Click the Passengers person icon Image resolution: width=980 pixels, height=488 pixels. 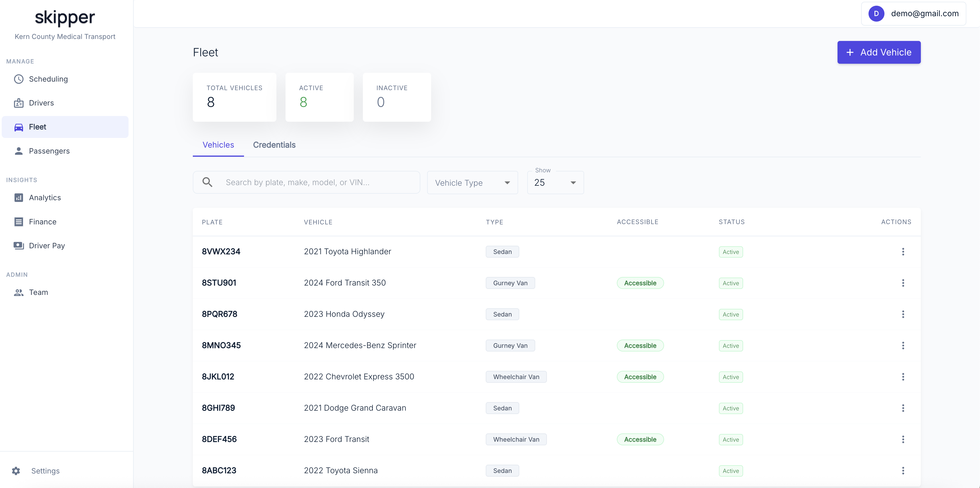pyautogui.click(x=19, y=151)
